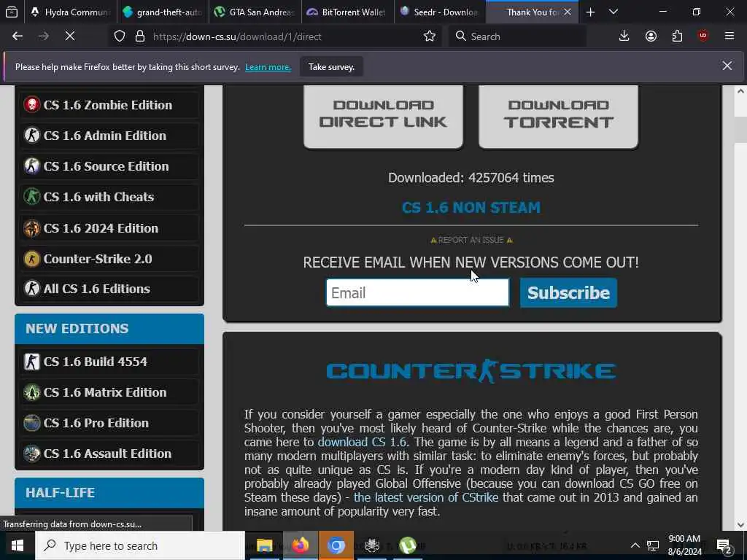Open the Firefox View icon in the tab bar
This screenshot has width=747, height=560.
tap(12, 12)
